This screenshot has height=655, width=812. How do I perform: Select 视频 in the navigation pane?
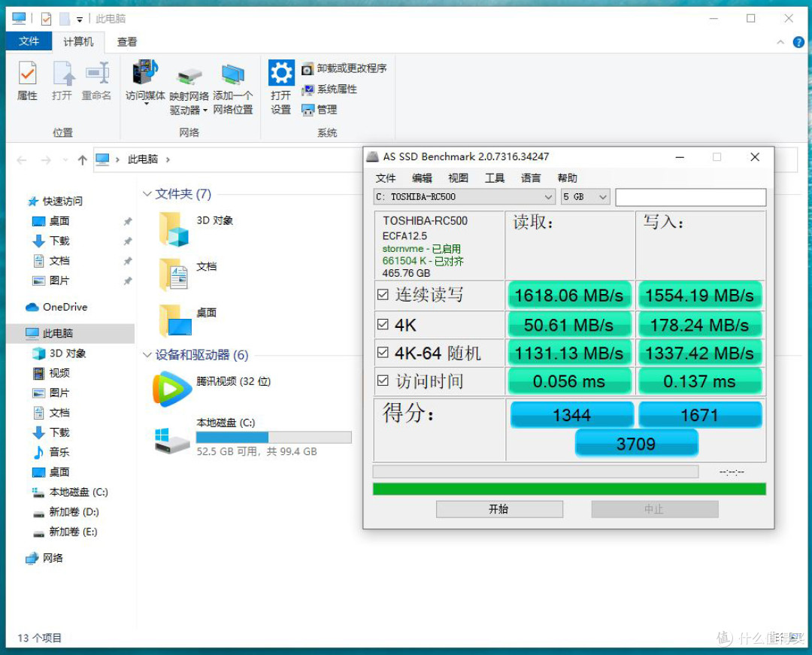pos(59,373)
